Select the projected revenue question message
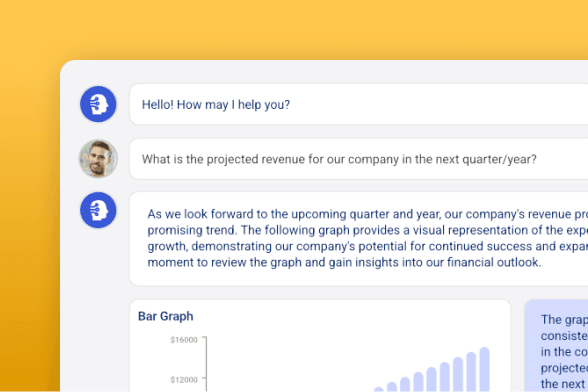Viewport: 588px width, 392px height. point(358,159)
